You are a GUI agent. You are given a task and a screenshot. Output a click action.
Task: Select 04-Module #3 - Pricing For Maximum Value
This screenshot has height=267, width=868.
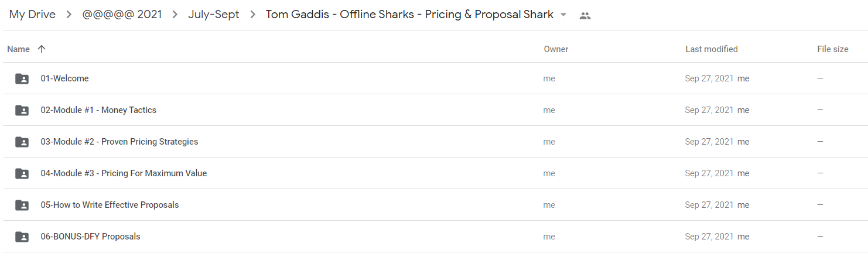(x=434, y=173)
